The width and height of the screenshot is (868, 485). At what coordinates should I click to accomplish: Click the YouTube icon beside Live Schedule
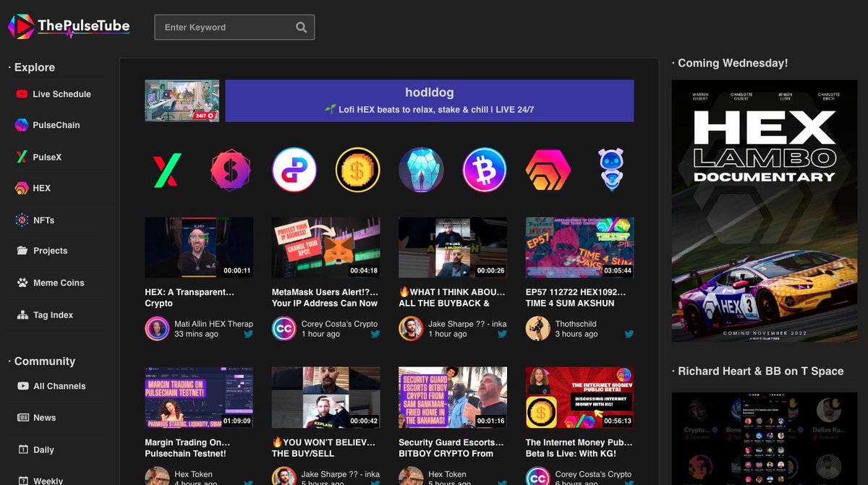click(x=22, y=94)
